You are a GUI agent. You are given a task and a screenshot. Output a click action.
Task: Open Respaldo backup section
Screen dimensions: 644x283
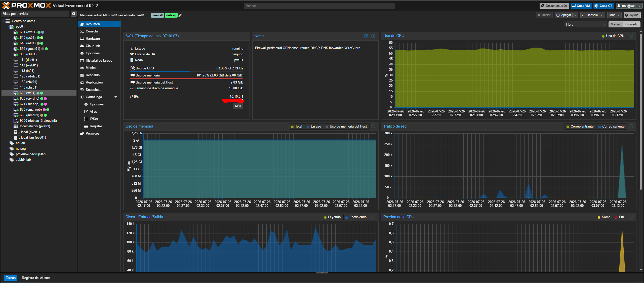click(x=99, y=75)
